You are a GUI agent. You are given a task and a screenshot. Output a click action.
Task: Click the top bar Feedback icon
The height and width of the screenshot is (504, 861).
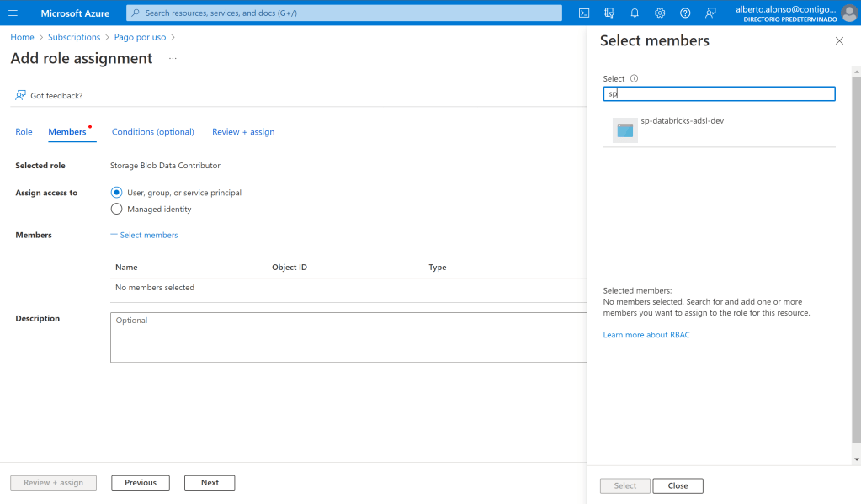pyautogui.click(x=711, y=13)
